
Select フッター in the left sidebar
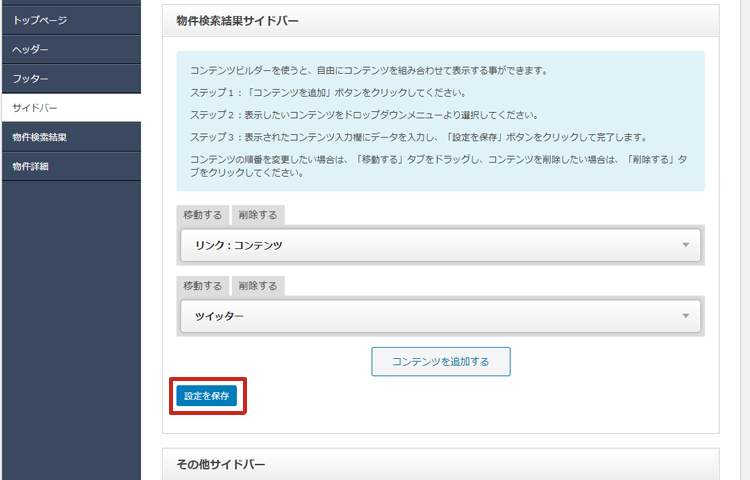pyautogui.click(x=30, y=78)
